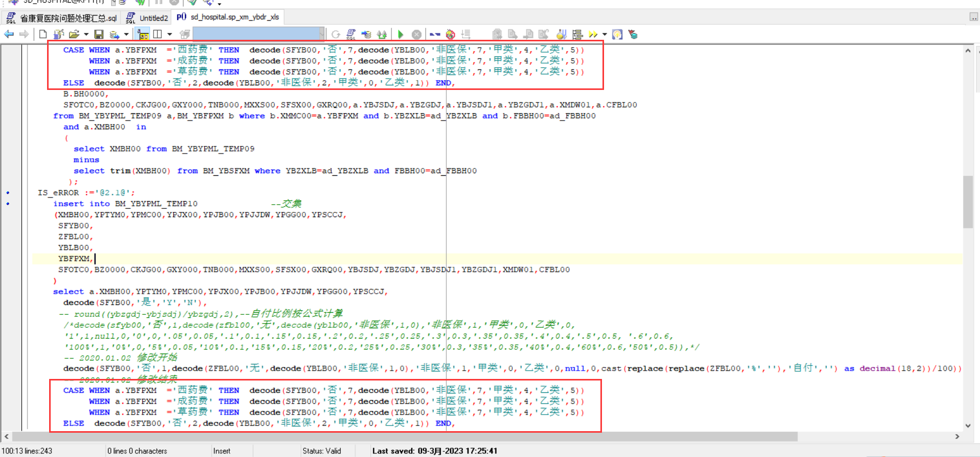
Task: Click the database with blue arrow icon
Action: click(114, 34)
